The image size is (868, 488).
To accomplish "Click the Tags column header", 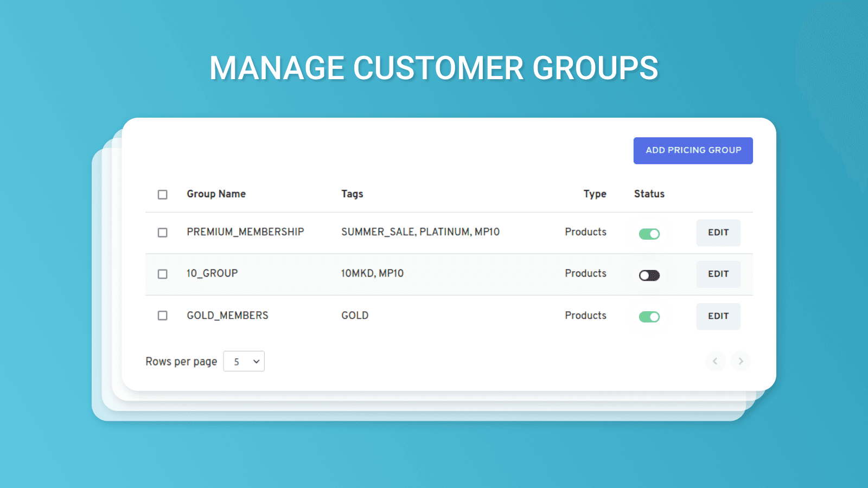I will (x=352, y=194).
